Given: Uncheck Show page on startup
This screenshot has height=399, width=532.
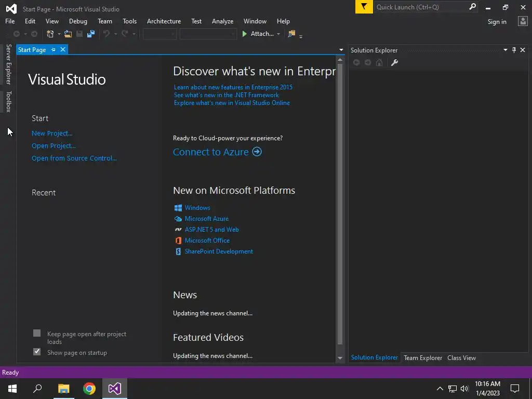Looking at the screenshot, I should pyautogui.click(x=37, y=352).
